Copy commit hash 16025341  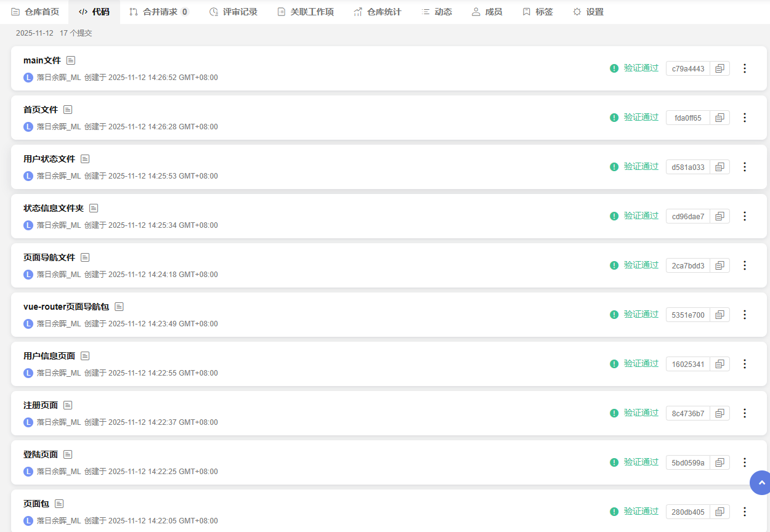719,364
